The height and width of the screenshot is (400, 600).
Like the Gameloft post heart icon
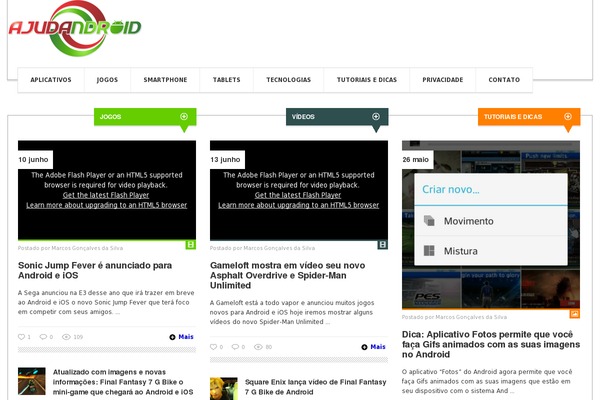(214, 347)
